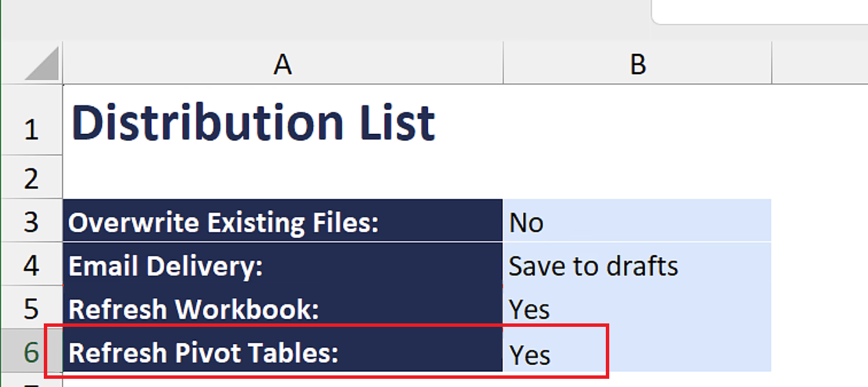Select row 1 header

(x=32, y=120)
